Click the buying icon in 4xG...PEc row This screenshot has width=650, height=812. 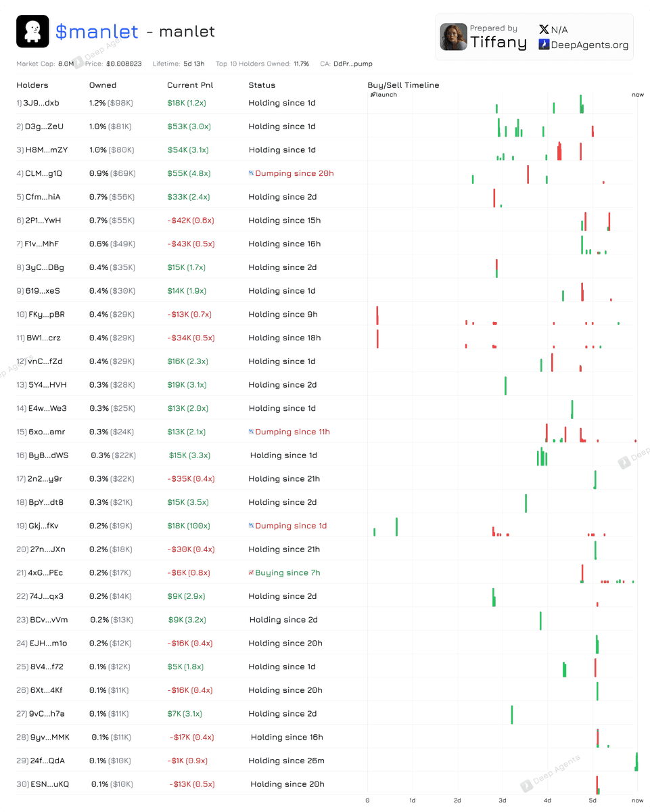(x=251, y=572)
